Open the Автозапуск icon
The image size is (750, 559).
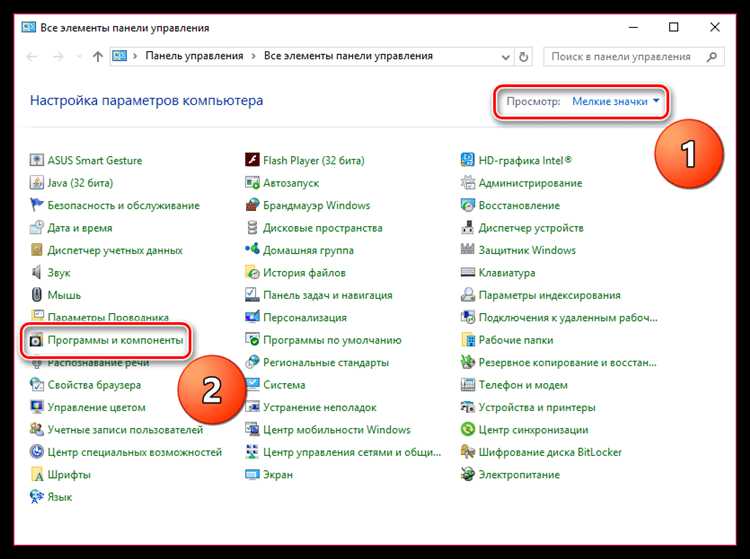[x=252, y=183]
